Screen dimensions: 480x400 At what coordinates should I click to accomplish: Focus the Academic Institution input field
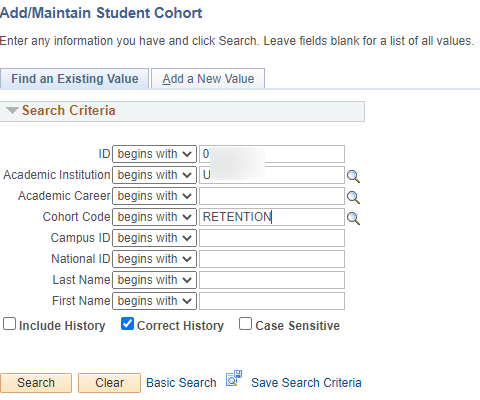coord(272,175)
